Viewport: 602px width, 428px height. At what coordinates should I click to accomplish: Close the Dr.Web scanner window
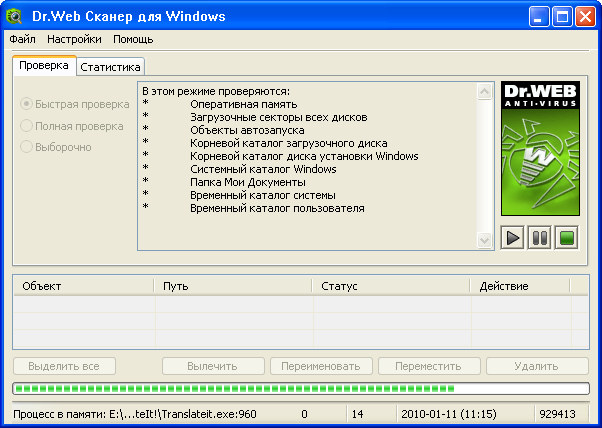tap(585, 17)
